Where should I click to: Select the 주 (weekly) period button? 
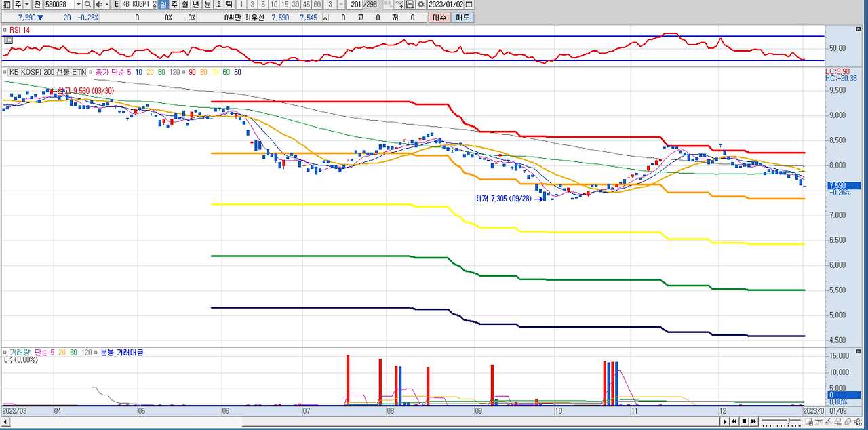pos(174,4)
